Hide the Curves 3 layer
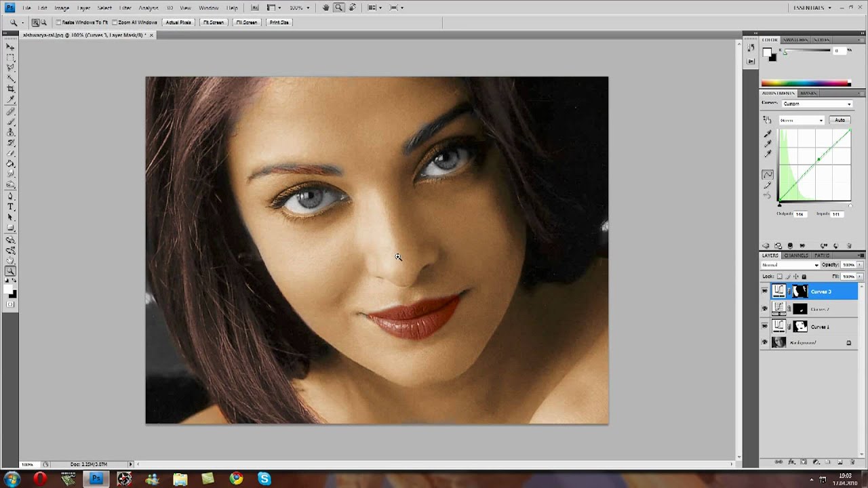The width and height of the screenshot is (868, 488). [765, 291]
